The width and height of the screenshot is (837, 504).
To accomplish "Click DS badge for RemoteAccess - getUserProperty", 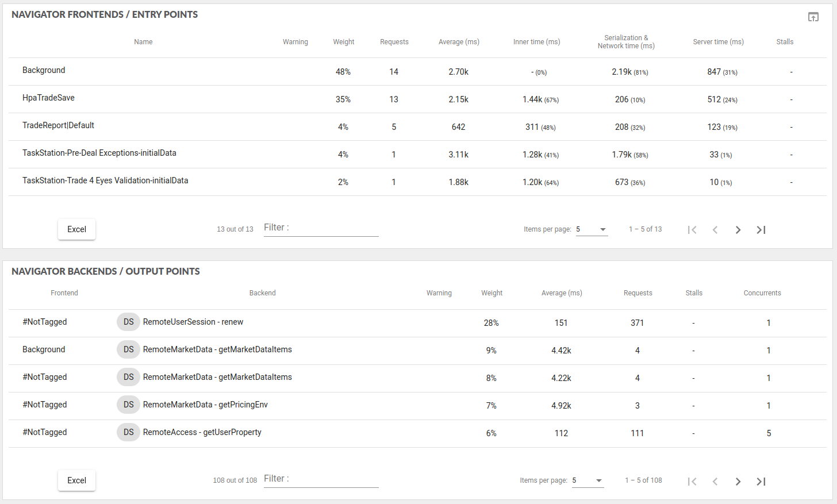I will click(x=128, y=432).
